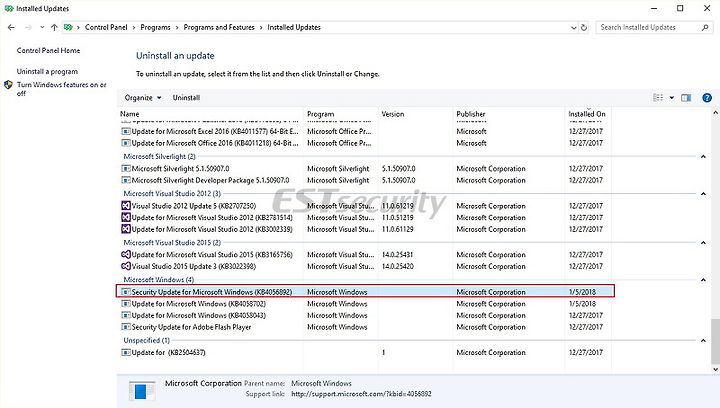Select Microsoft Silverlight 5.1.50907.0 entry
The width and height of the screenshot is (720, 408).
[x=180, y=168]
